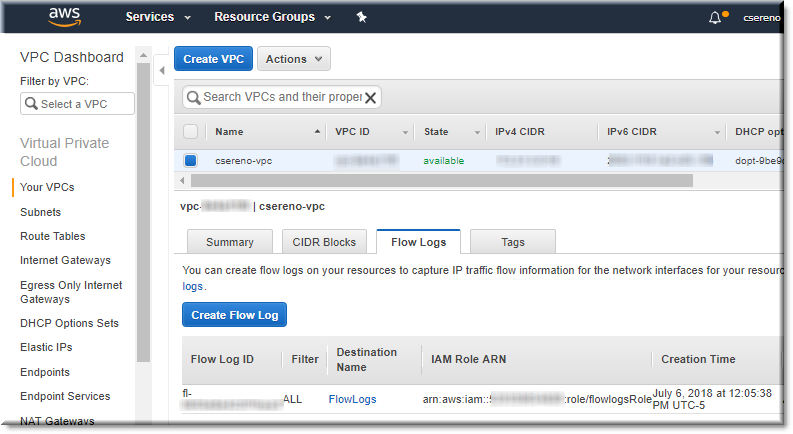Focus the Search VPCs input field

282,97
